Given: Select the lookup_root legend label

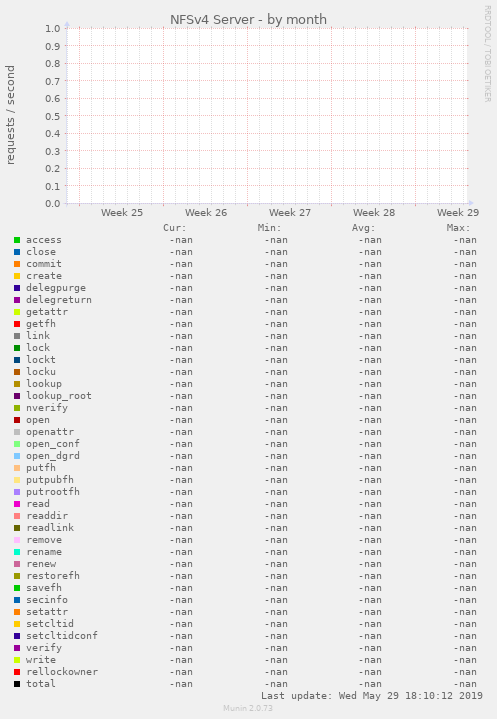Looking at the screenshot, I should point(59,396).
